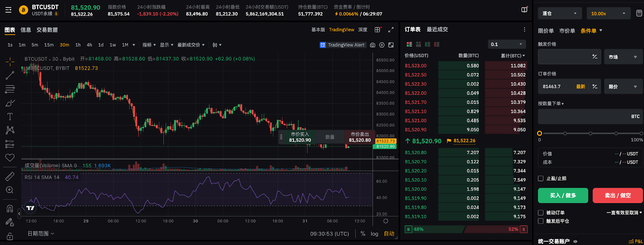Open the 0.1 price grouping dropdown

tap(507, 44)
